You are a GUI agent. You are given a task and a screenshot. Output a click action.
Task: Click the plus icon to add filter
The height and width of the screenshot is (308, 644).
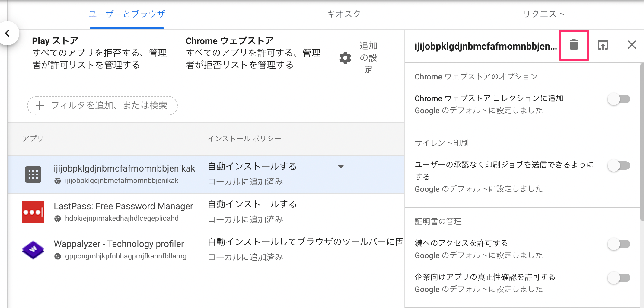[x=40, y=106]
